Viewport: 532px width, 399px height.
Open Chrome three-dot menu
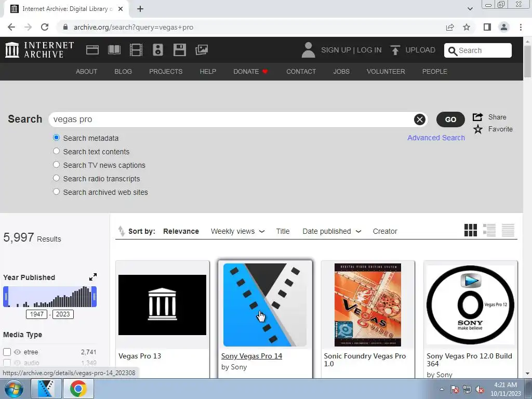521,27
